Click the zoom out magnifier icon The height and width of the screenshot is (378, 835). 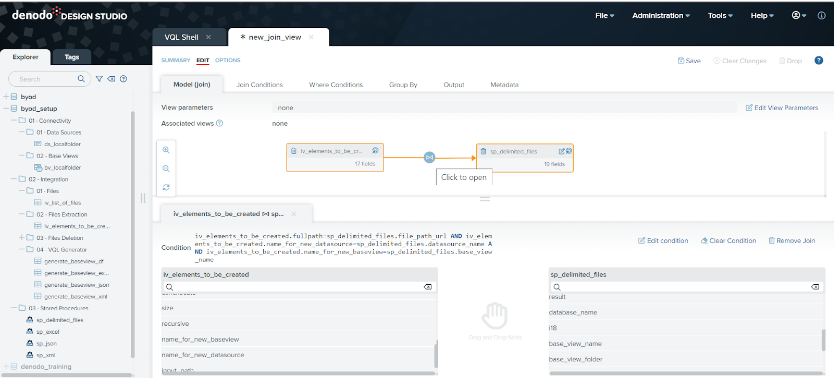pos(166,169)
